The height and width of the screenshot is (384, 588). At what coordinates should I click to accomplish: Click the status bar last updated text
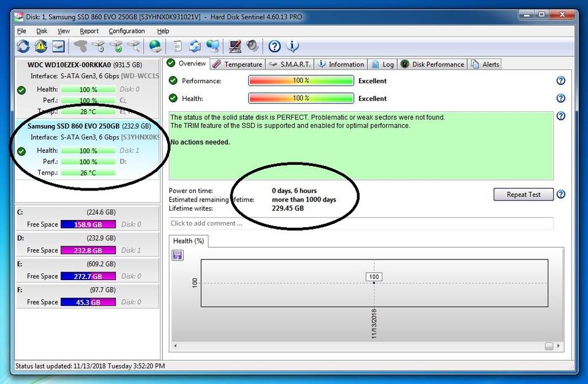tap(90, 366)
